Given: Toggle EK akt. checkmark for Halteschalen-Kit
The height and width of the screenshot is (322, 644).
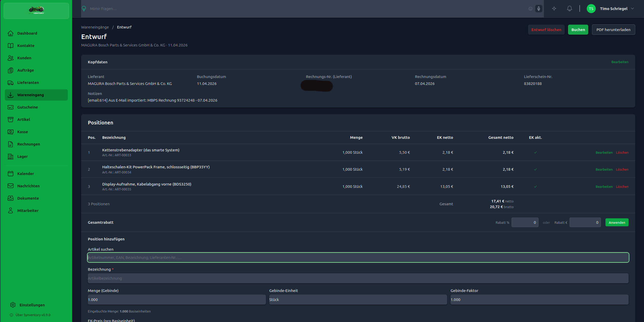Looking at the screenshot, I should pyautogui.click(x=535, y=169).
